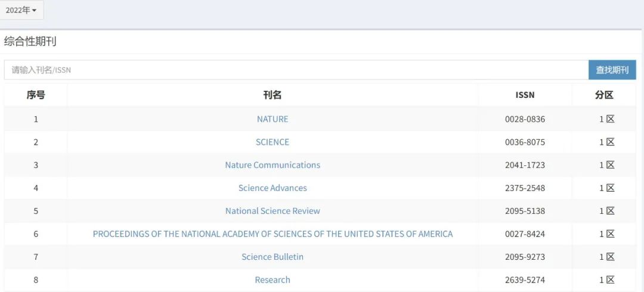This screenshot has height=292, width=644.
Task: Click the journal name/ISSN search field
Action: click(x=296, y=70)
